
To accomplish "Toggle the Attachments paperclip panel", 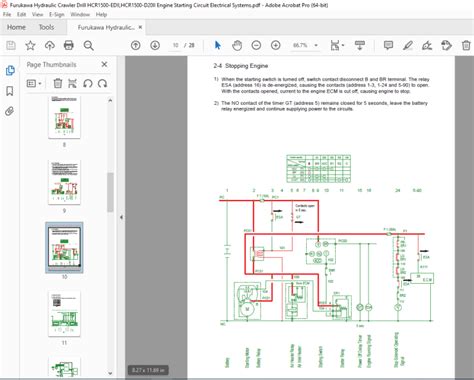I will (10, 111).
